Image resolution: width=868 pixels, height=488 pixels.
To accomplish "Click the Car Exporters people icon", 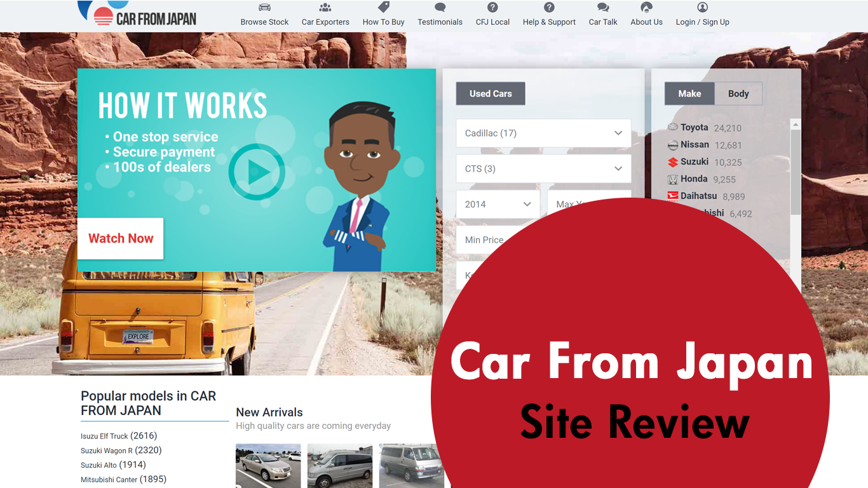I will click(x=325, y=7).
